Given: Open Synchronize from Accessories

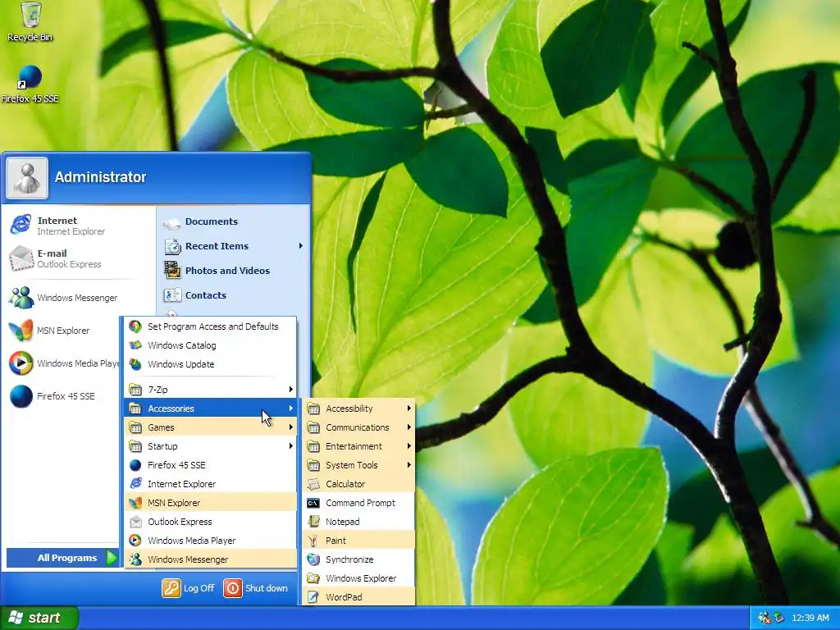Looking at the screenshot, I should (x=359, y=559).
